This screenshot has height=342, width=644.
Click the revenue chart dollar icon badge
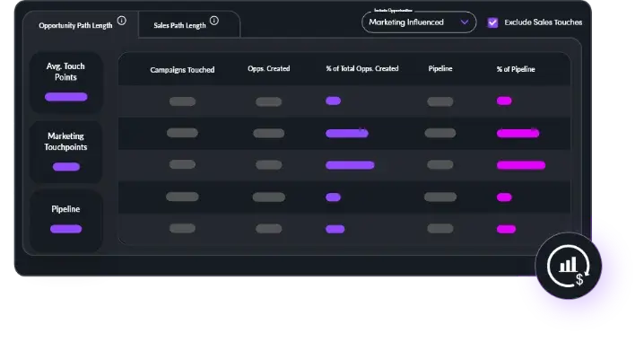[569, 266]
